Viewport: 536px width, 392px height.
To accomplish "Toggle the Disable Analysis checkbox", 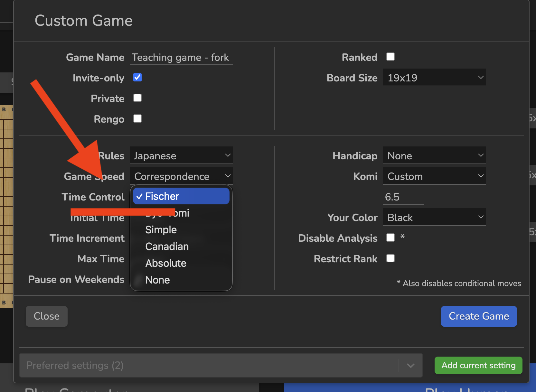I will [390, 238].
